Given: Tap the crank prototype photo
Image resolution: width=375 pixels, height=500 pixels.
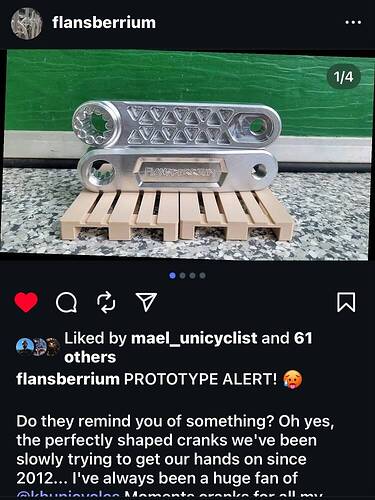Looking at the screenshot, I should click(187, 155).
